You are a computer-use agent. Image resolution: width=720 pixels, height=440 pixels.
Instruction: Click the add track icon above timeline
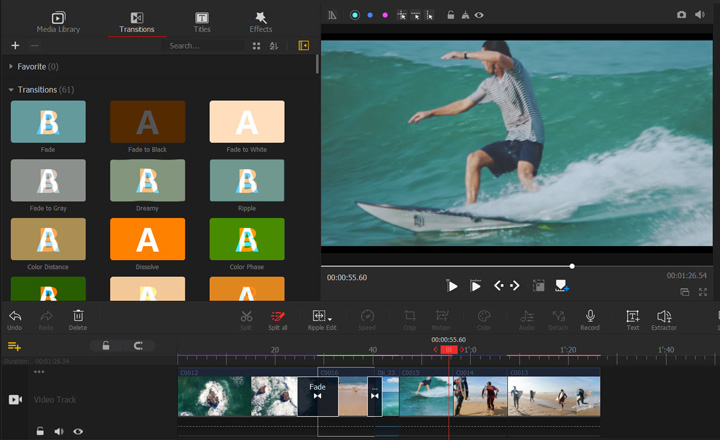(14, 346)
